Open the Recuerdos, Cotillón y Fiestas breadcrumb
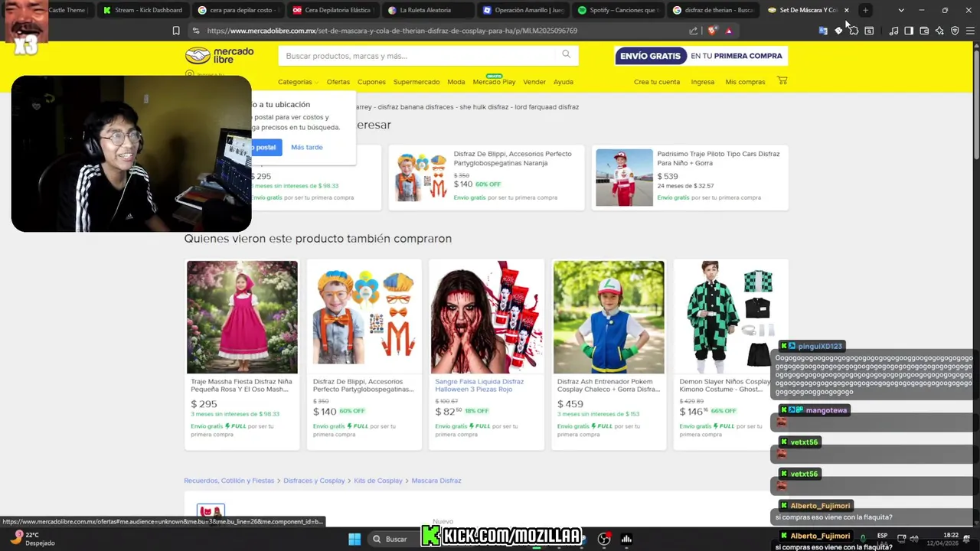 point(229,481)
